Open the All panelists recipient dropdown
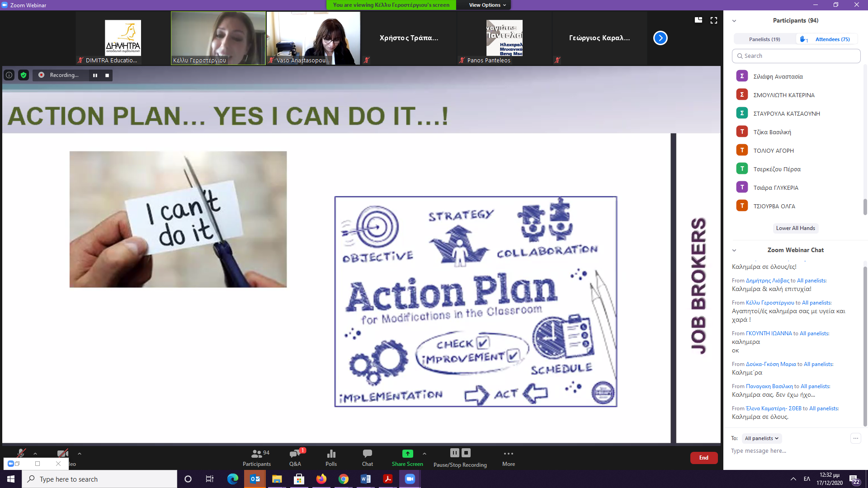 pyautogui.click(x=762, y=438)
